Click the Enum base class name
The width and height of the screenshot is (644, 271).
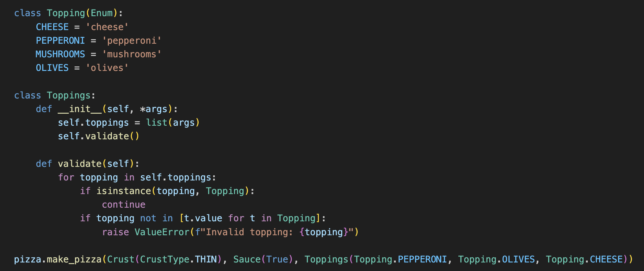(102, 13)
